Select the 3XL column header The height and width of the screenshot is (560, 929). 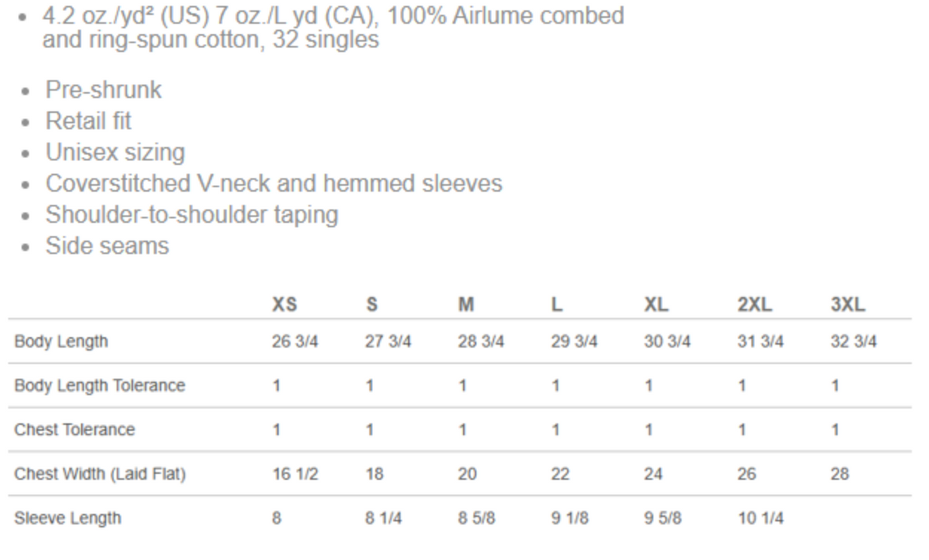[847, 304]
